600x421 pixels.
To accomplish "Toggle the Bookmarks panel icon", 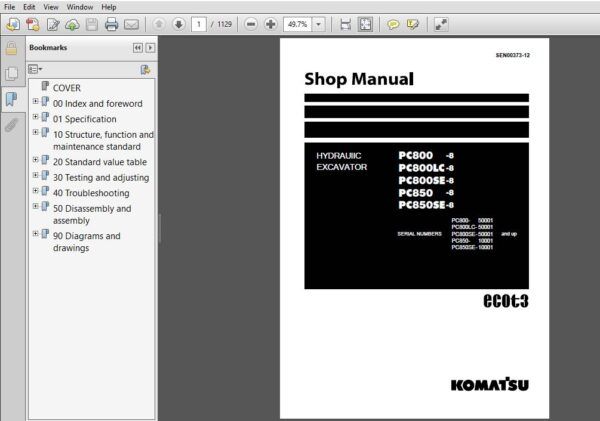I will click(11, 99).
